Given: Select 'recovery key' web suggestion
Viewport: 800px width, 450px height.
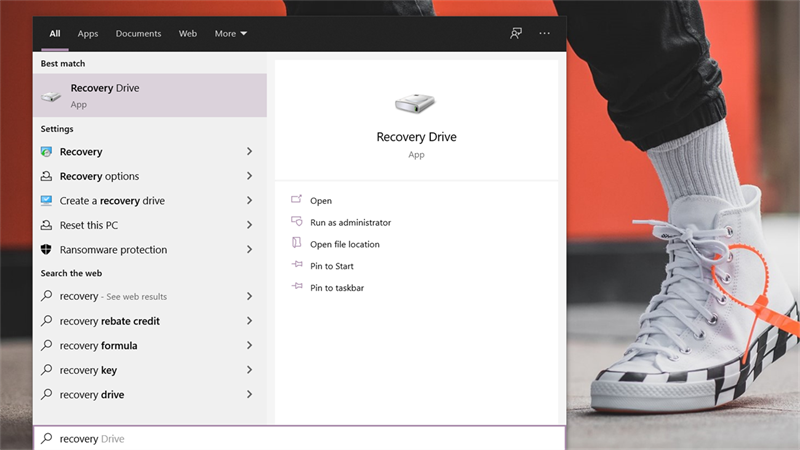Looking at the screenshot, I should click(88, 370).
